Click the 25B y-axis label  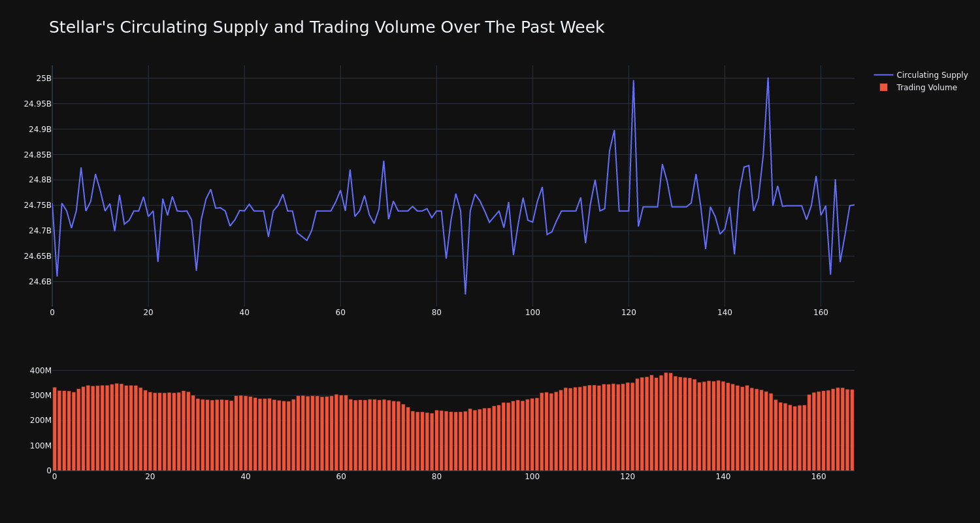44,78
